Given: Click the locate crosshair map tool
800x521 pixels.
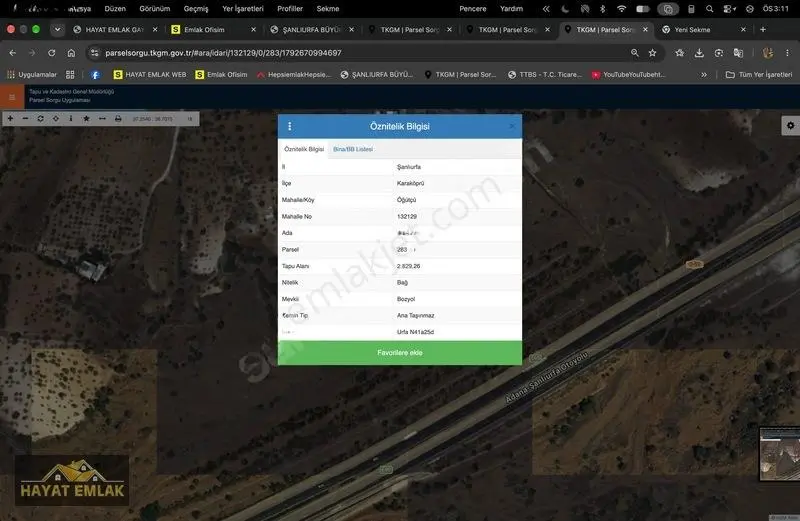Looking at the screenshot, I should 56,118.
